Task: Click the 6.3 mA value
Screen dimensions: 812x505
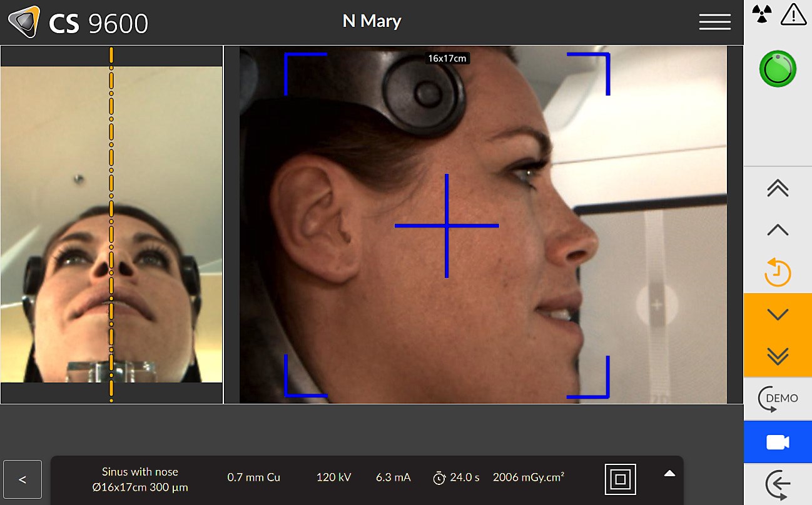Action: [393, 477]
